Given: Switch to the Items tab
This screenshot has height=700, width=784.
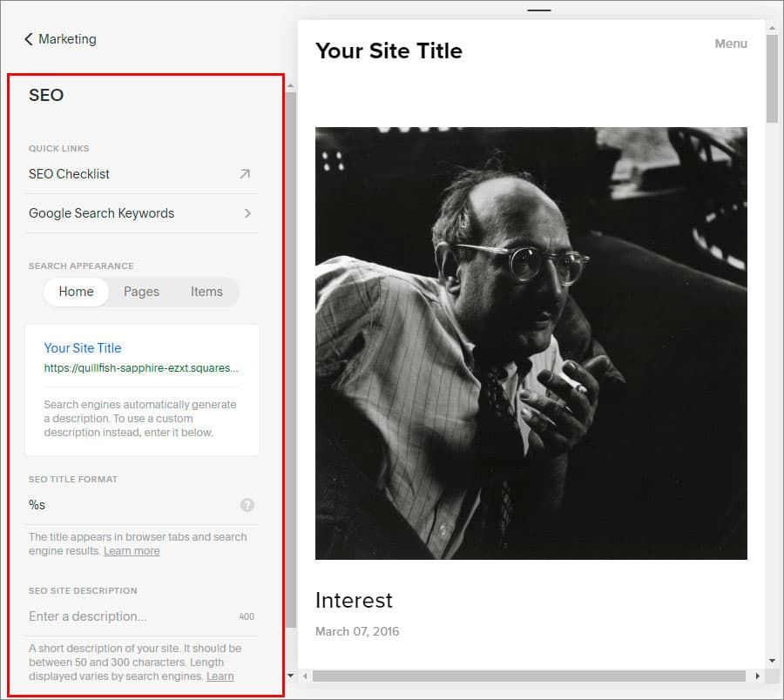Looking at the screenshot, I should point(206,292).
